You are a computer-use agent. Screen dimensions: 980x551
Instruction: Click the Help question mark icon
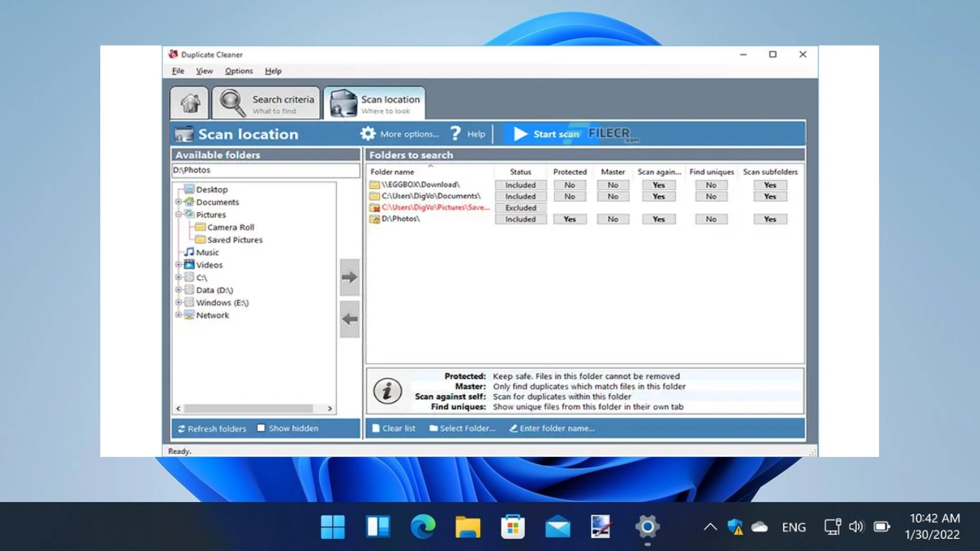point(456,133)
